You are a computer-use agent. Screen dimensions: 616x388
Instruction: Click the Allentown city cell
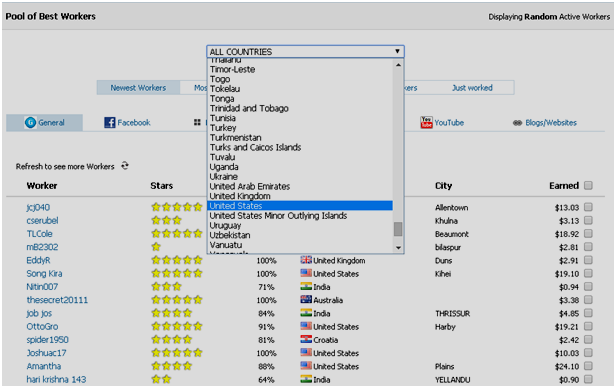[x=451, y=207]
